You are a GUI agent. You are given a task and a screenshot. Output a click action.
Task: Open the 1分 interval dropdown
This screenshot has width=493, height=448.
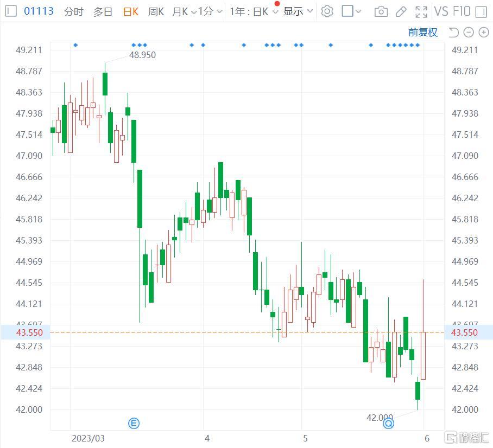210,11
